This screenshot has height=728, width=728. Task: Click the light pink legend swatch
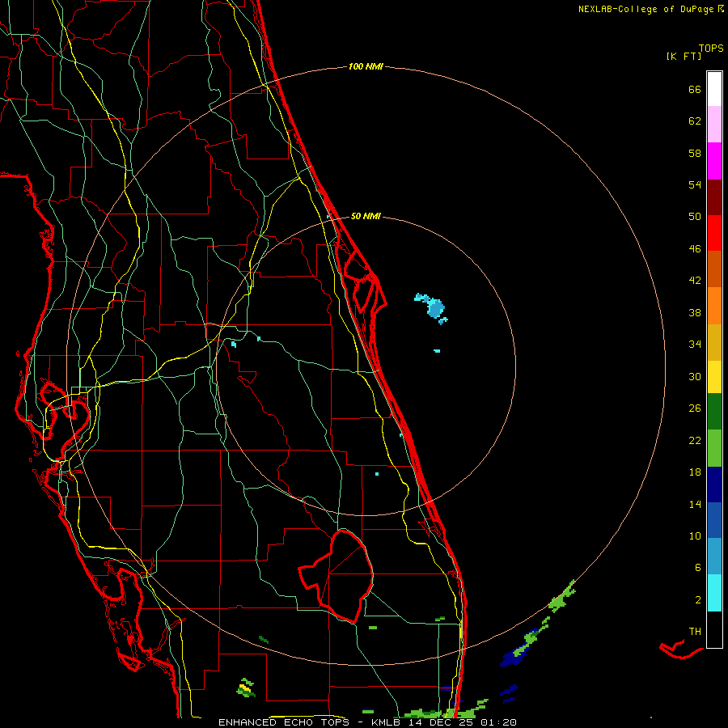(714, 125)
